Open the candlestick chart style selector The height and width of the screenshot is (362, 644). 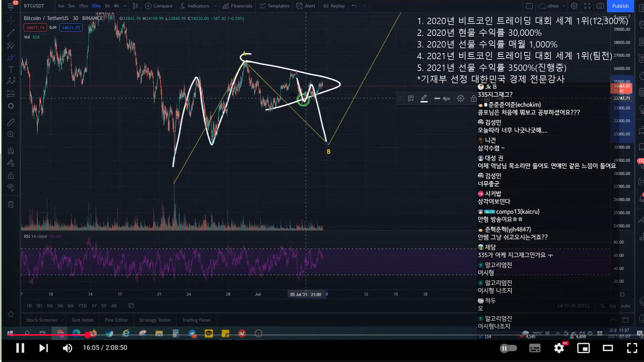pyautogui.click(x=135, y=6)
